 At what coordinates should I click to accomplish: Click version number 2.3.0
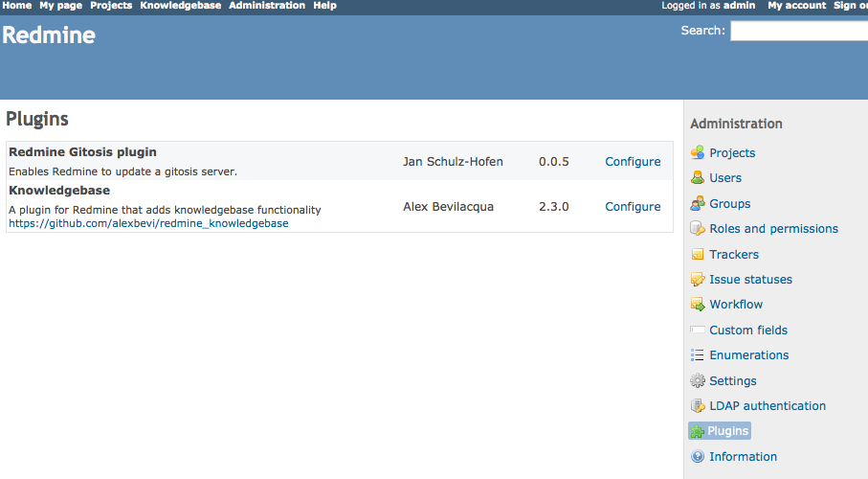pos(553,206)
